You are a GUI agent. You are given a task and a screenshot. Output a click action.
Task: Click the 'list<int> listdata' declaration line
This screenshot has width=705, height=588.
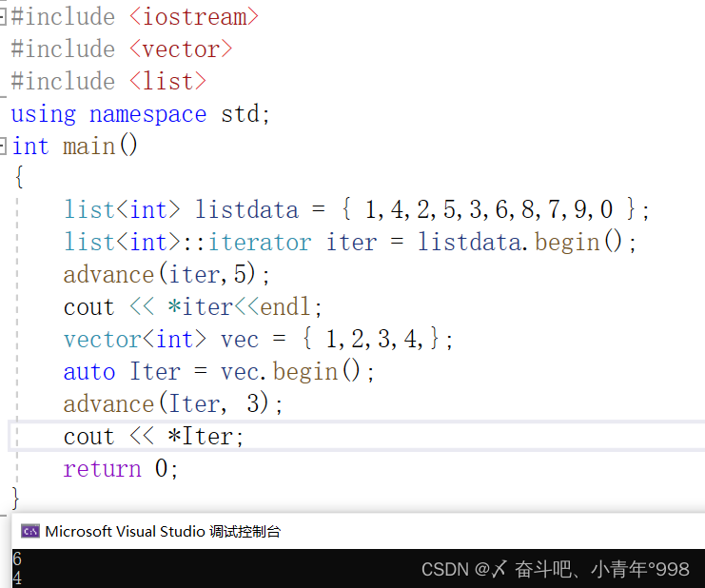tap(357, 210)
